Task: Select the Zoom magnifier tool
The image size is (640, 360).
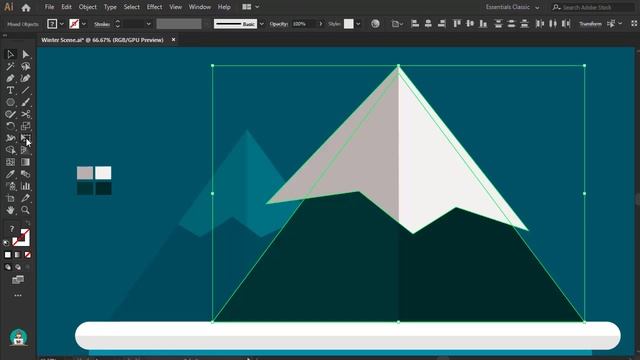Action: [x=25, y=210]
